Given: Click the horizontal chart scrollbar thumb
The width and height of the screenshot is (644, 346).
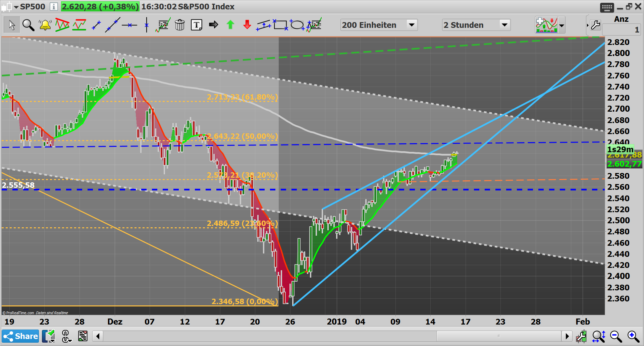Looking at the screenshot, I should tap(499, 336).
